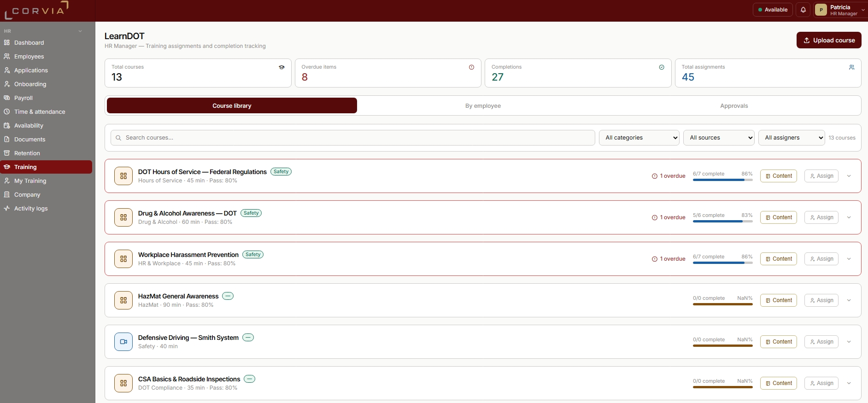Click the DOT Hours of Service course icon
This screenshot has height=403, width=868.
pos(123,176)
